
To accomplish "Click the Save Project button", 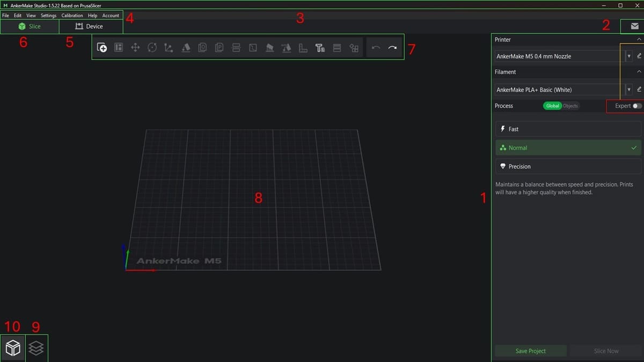I will [530, 351].
